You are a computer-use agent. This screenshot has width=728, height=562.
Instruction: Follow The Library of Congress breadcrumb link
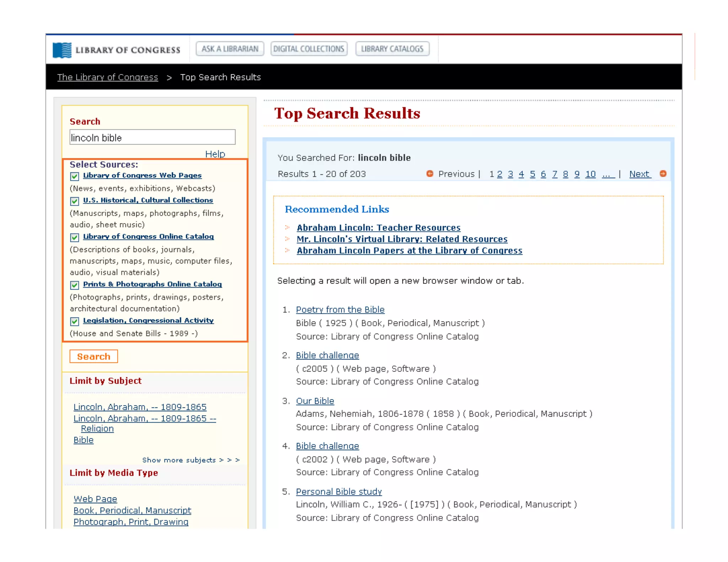(x=107, y=77)
